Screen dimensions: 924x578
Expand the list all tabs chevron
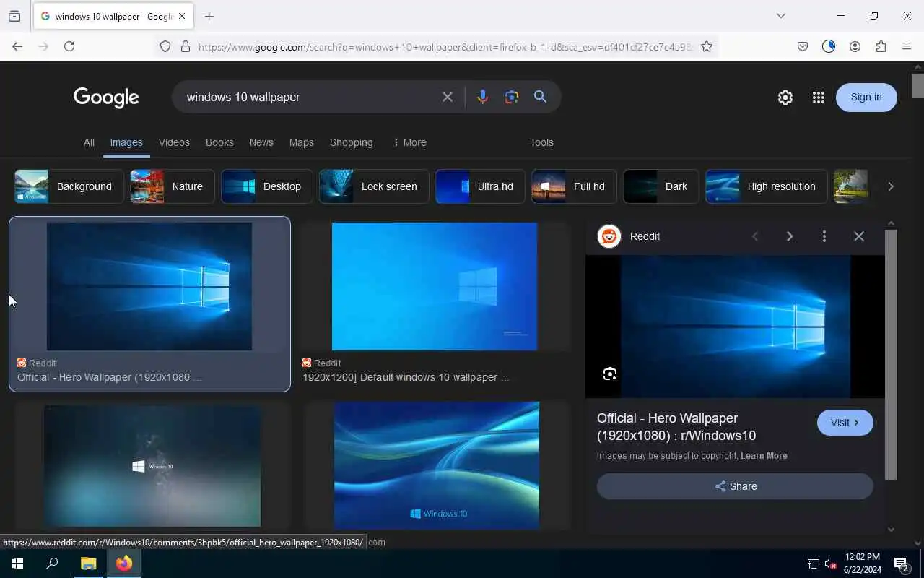coord(781,16)
